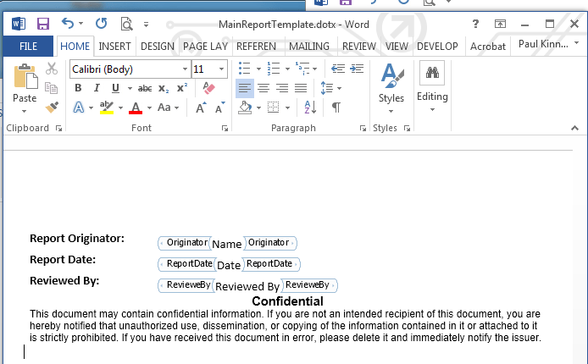Open the font color dropdown arrow

point(149,108)
